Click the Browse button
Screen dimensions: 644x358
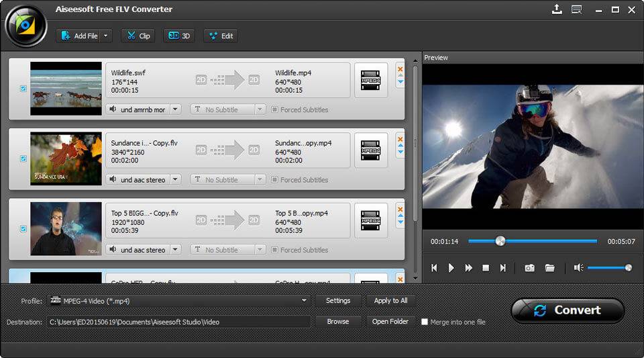338,322
